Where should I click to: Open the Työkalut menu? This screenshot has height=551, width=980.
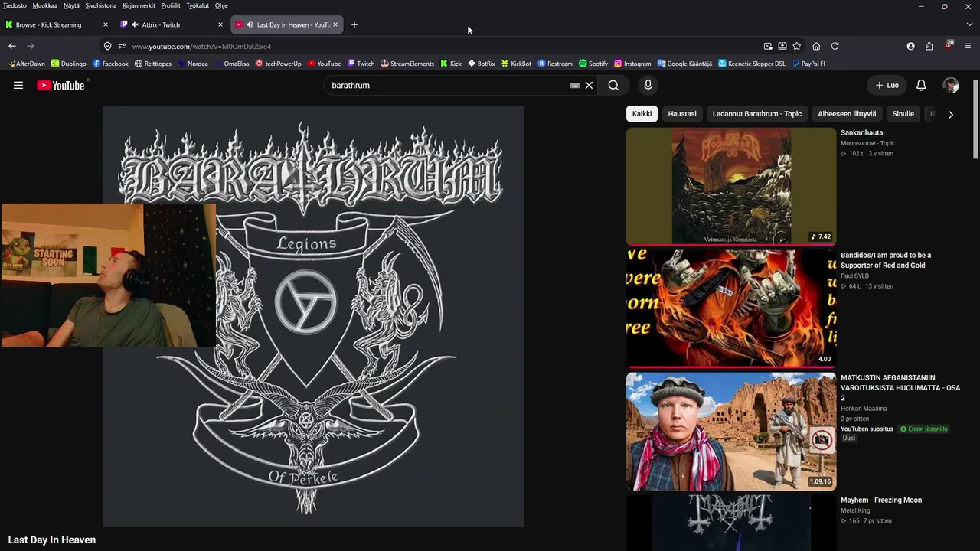point(198,5)
